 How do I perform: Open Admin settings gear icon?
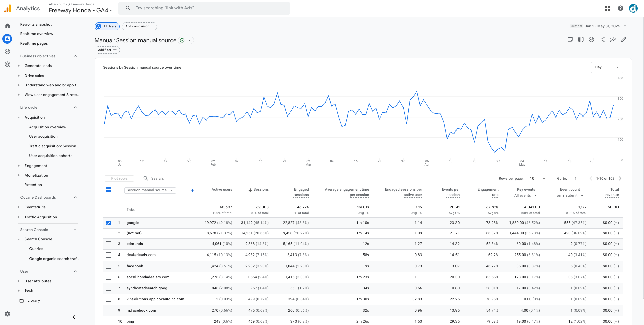[7, 314]
